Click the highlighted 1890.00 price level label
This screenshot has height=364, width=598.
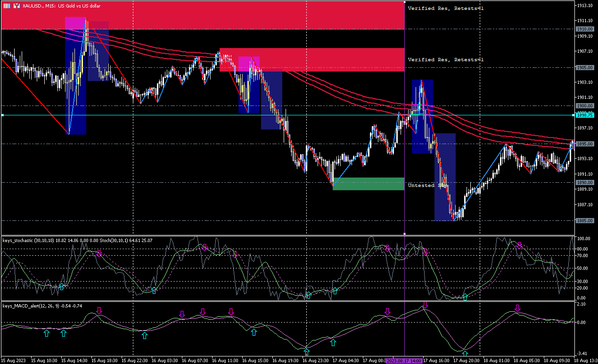click(585, 183)
